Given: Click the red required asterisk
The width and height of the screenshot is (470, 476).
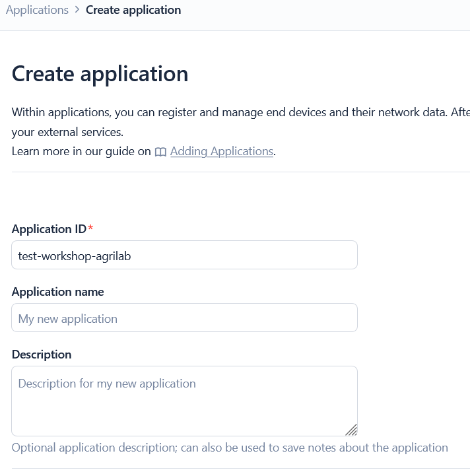Looking at the screenshot, I should tap(91, 229).
